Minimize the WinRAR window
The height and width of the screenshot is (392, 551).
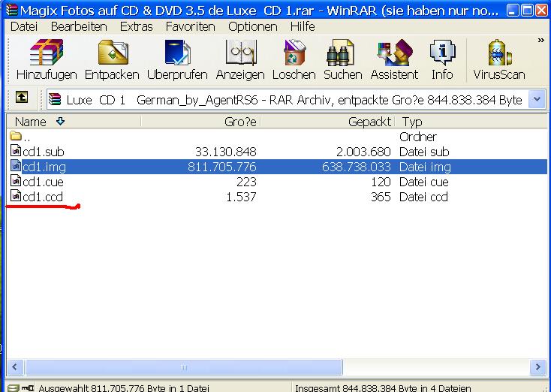[x=513, y=11]
